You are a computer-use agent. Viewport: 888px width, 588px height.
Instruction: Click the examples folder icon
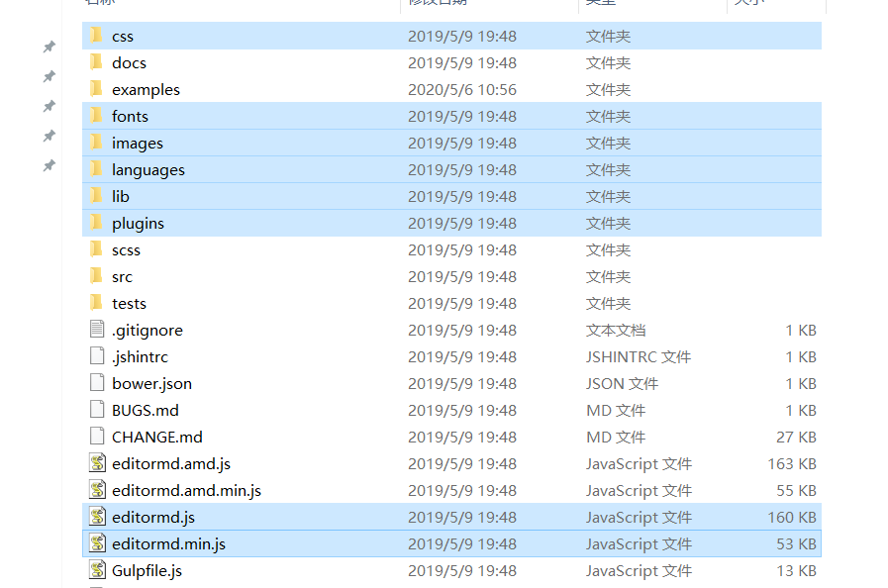click(97, 88)
